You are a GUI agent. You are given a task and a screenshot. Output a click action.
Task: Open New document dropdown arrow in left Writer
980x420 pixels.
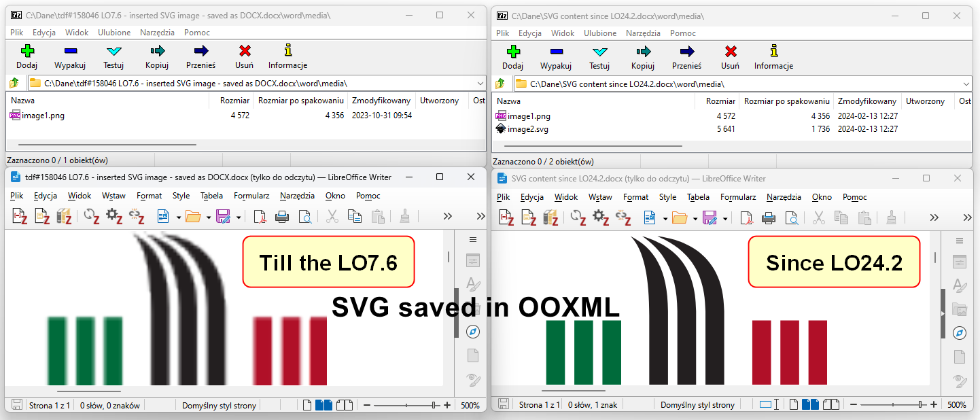point(179,217)
